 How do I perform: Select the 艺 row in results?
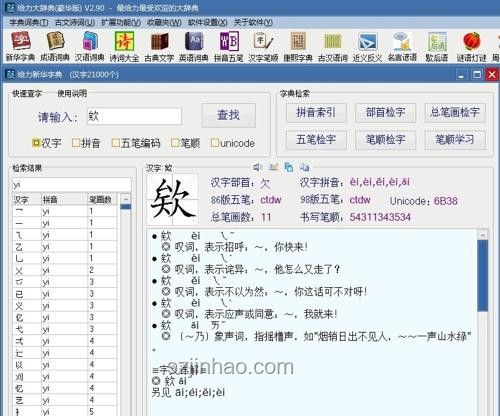click(65, 400)
